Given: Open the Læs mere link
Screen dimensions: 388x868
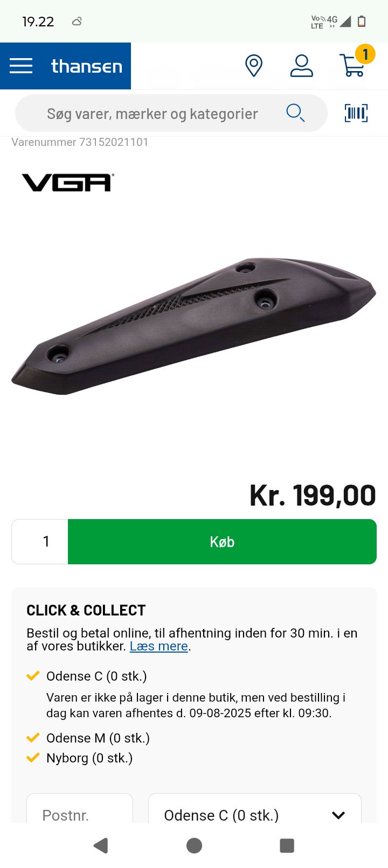Looking at the screenshot, I should [x=159, y=646].
